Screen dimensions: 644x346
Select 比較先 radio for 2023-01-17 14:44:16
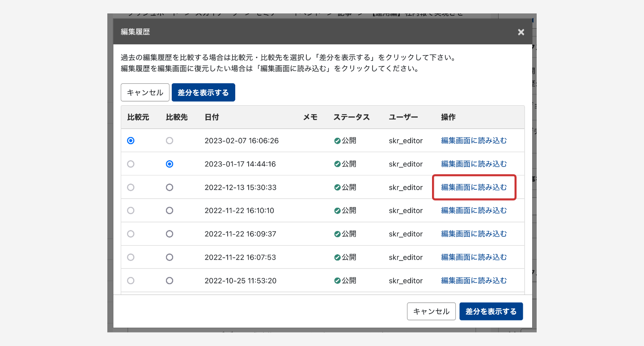coord(169,164)
